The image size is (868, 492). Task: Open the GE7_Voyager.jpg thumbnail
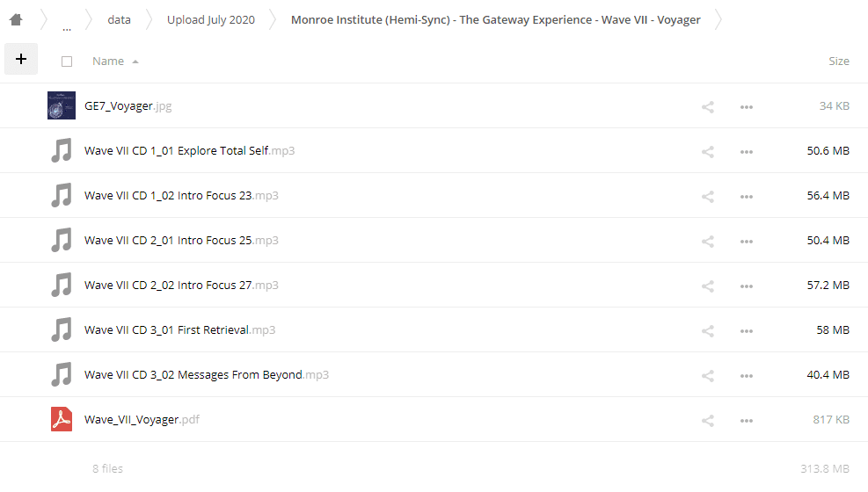click(x=62, y=105)
